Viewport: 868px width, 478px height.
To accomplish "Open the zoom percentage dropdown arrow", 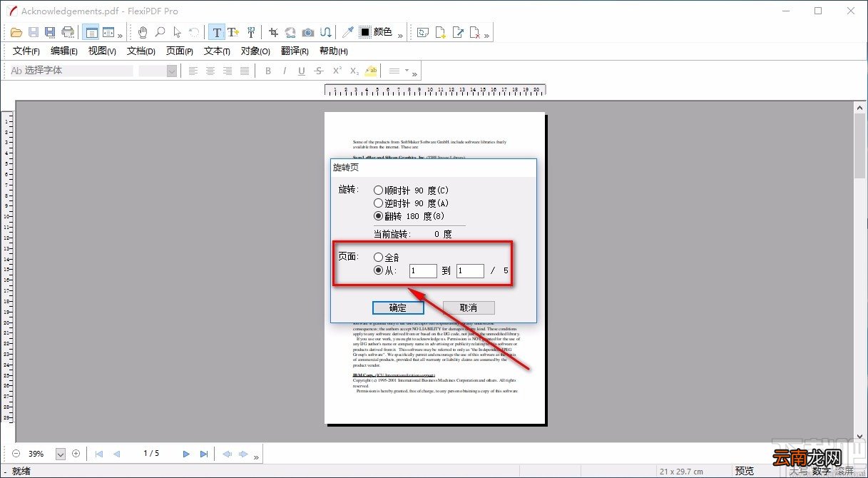I will pyautogui.click(x=61, y=454).
